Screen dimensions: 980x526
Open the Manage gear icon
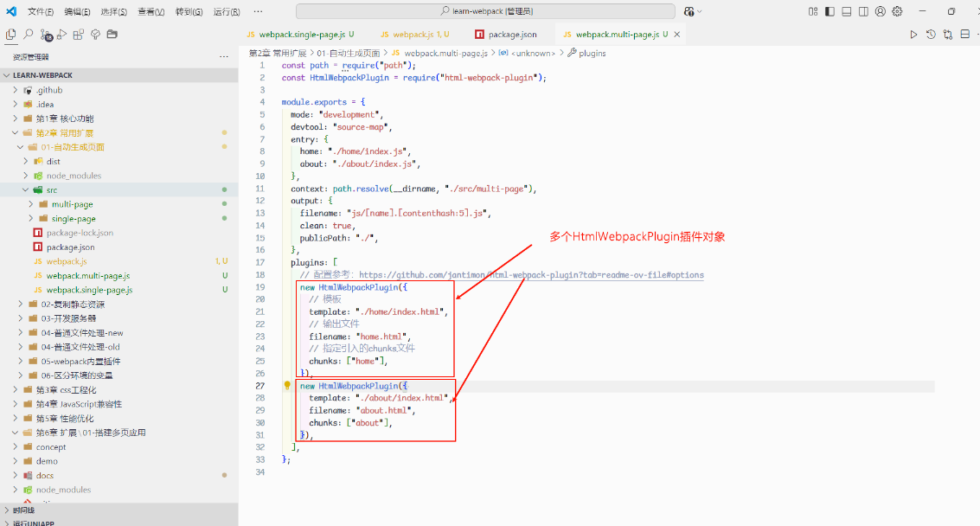[x=898, y=11]
